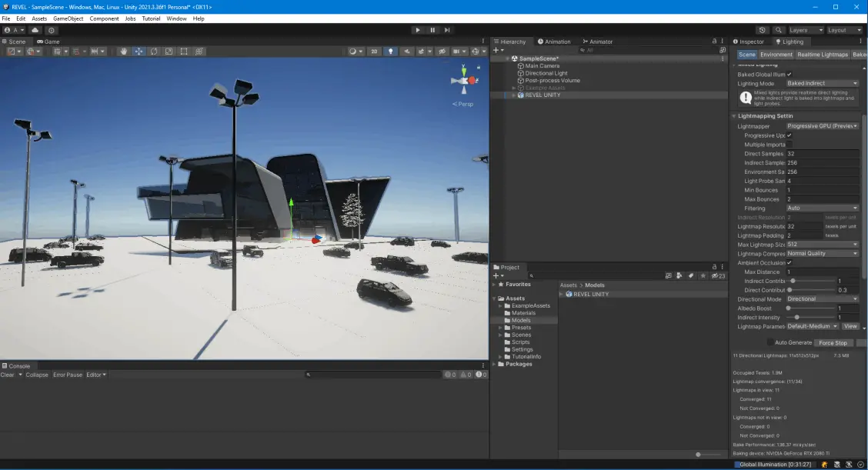
Task: Adjust Albedo Boost slider
Action: tap(810, 308)
